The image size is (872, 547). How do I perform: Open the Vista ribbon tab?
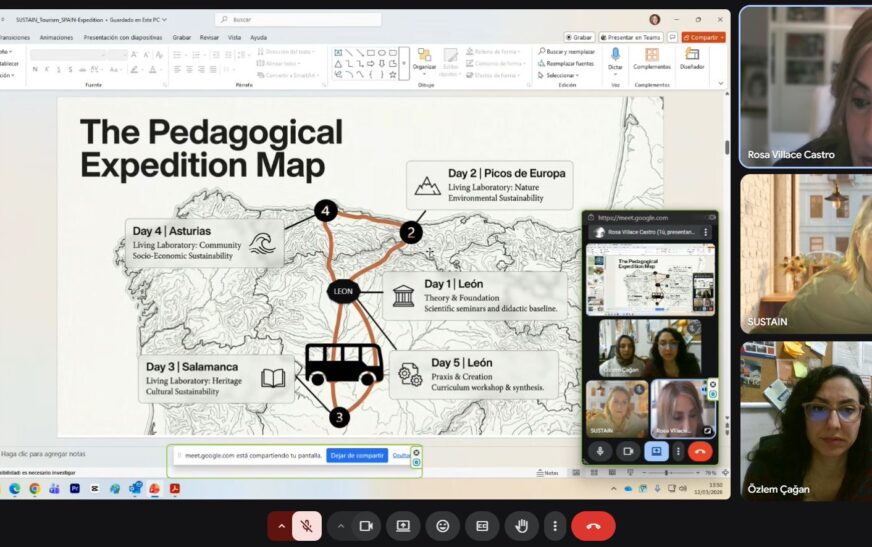pos(235,37)
